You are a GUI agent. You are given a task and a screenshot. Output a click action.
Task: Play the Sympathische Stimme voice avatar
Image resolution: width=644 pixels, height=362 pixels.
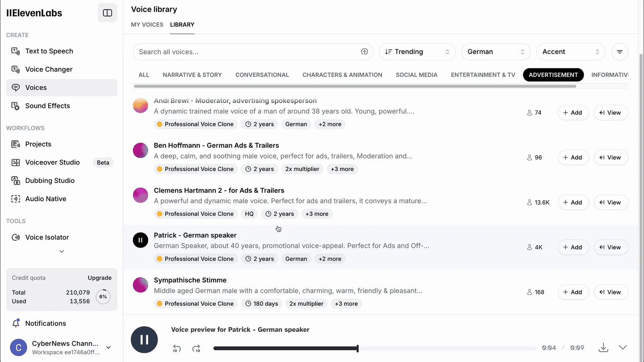(x=140, y=285)
